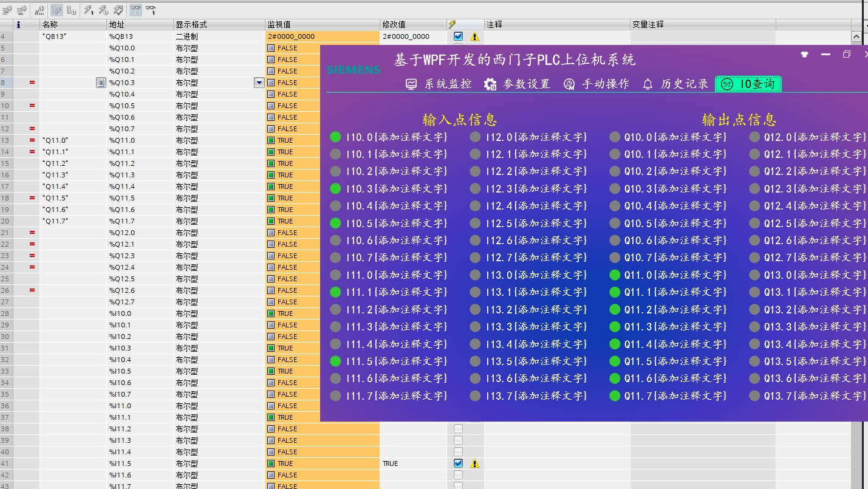Switch to 参数设置 tab
This screenshot has width=868, height=489.
517,84
